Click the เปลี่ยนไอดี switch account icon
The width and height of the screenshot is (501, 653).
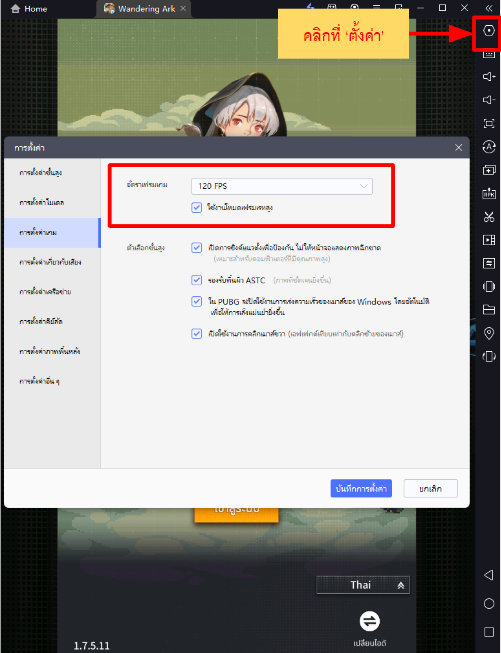369,621
